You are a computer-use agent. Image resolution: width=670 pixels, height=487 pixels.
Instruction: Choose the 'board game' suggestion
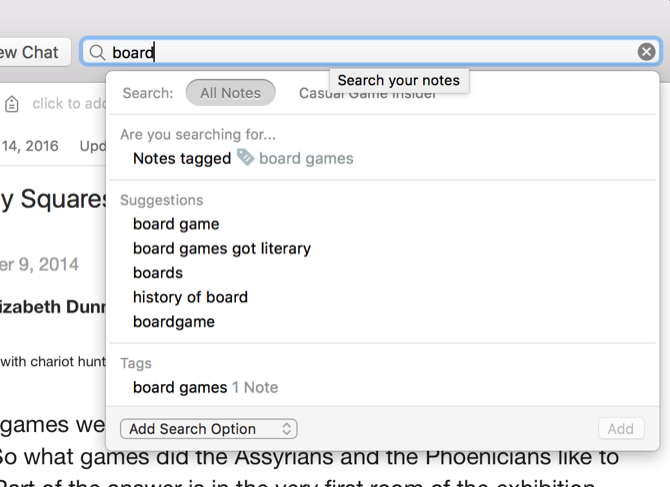[176, 224]
